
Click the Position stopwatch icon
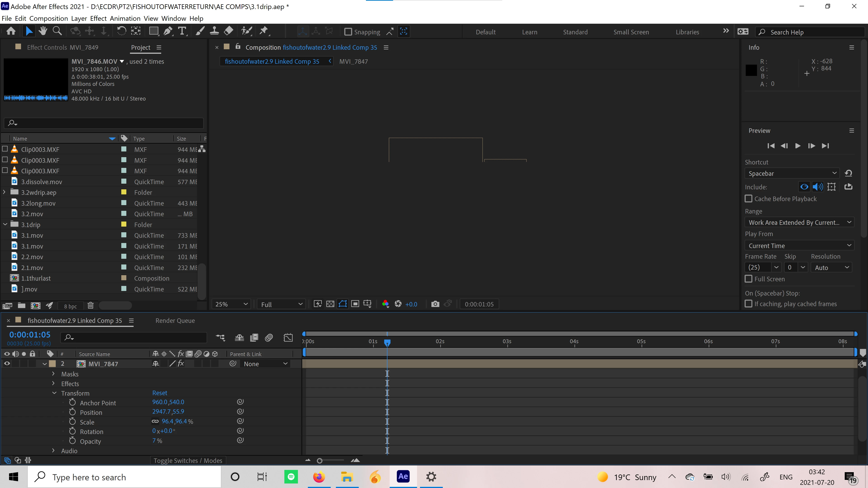(x=72, y=412)
